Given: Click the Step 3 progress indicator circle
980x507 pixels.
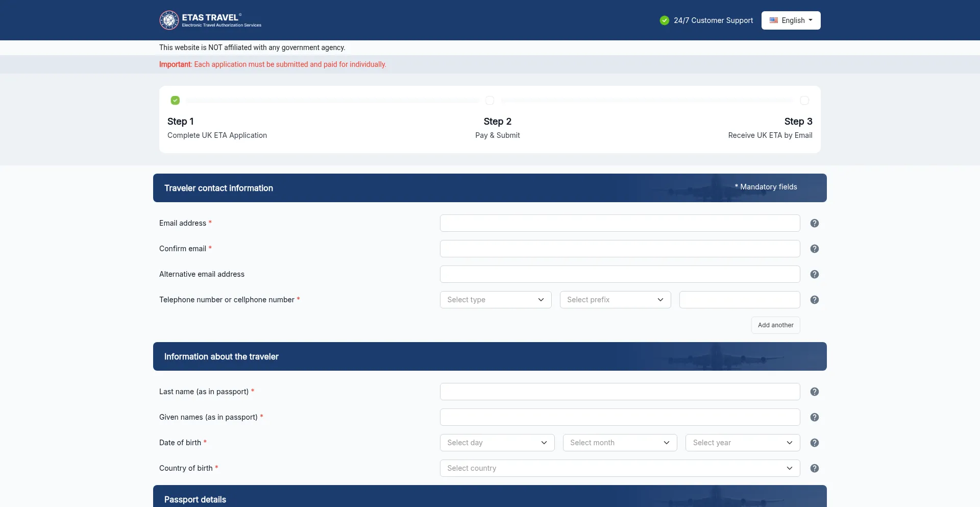Looking at the screenshot, I should [x=804, y=101].
